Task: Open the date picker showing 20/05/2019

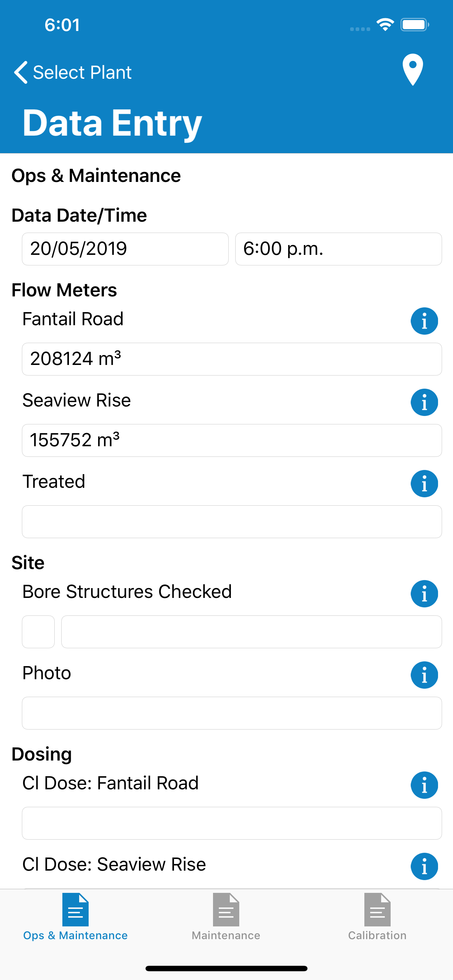Action: coord(125,249)
